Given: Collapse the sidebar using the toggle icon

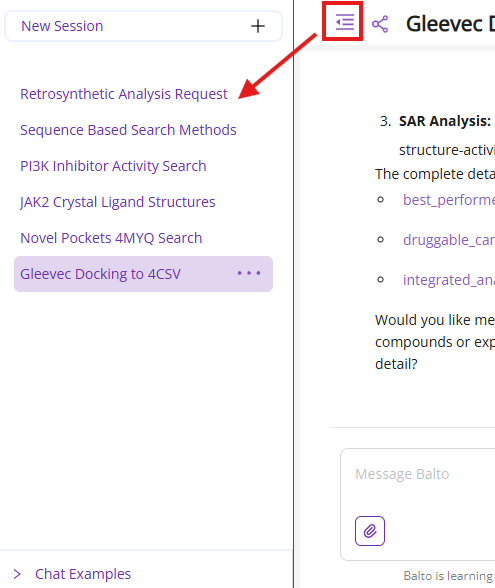Looking at the screenshot, I should click(344, 22).
